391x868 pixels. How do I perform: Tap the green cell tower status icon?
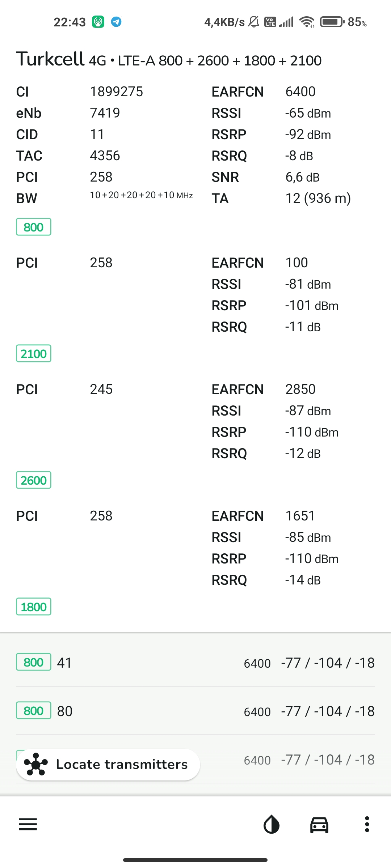coord(98,22)
